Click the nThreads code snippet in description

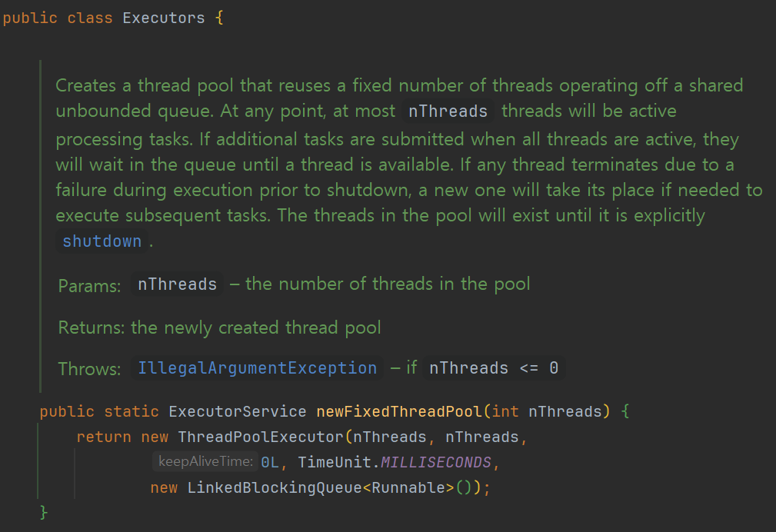click(447, 111)
